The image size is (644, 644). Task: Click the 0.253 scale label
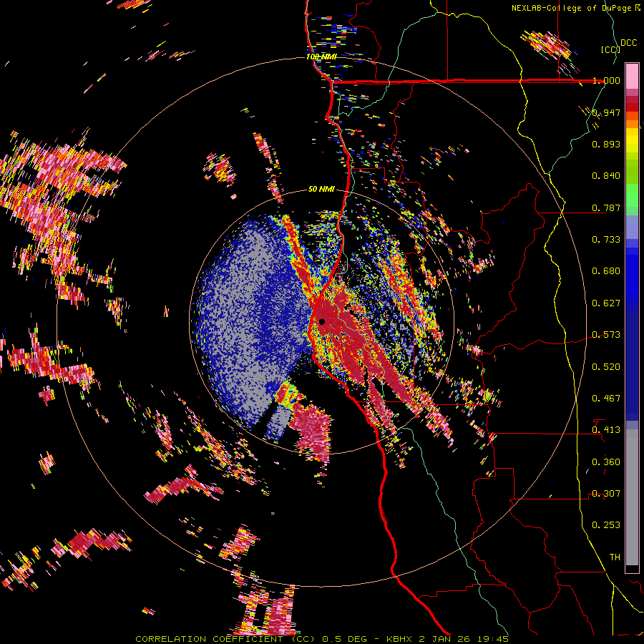point(606,525)
